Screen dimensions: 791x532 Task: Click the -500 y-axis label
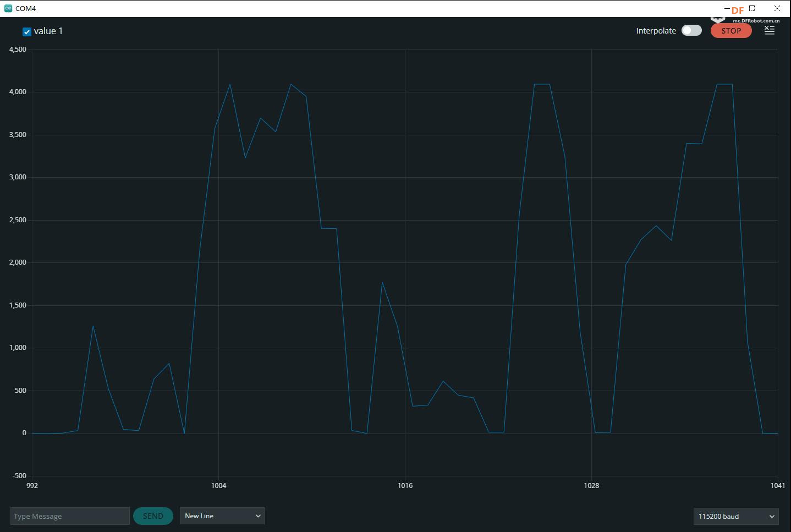[x=19, y=476]
